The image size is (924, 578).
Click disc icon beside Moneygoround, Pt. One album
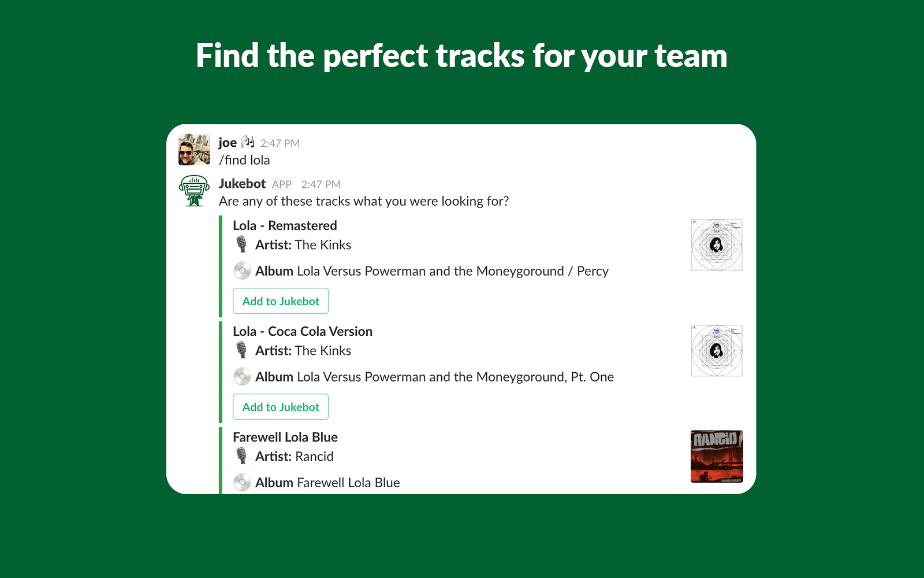pos(243,376)
